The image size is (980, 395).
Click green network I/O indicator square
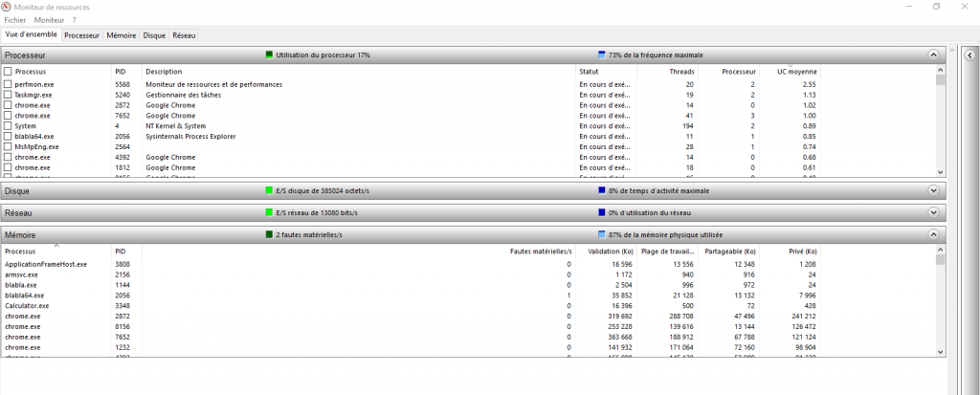(x=270, y=212)
